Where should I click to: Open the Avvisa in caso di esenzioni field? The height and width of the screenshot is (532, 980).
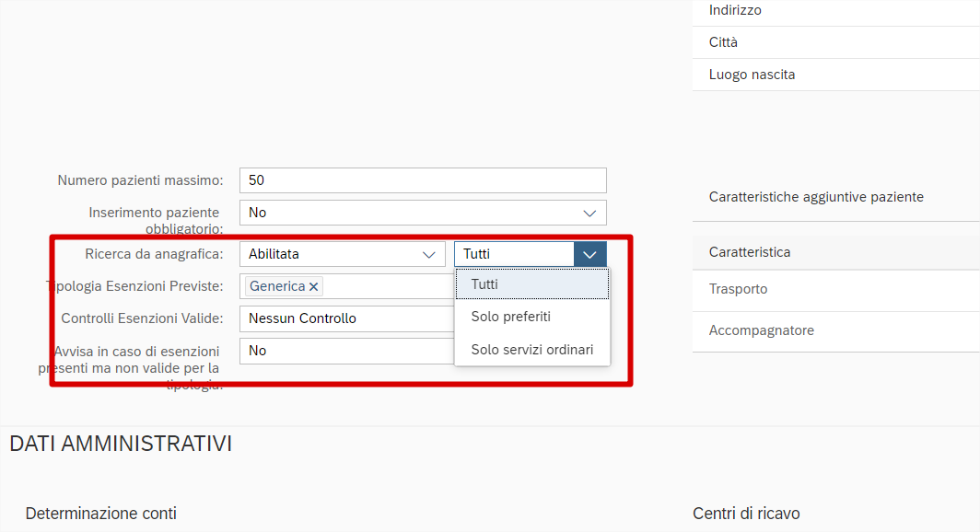345,351
